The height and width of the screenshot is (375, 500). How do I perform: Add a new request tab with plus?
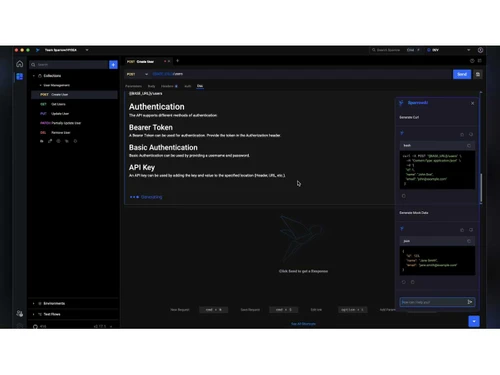coord(177,61)
